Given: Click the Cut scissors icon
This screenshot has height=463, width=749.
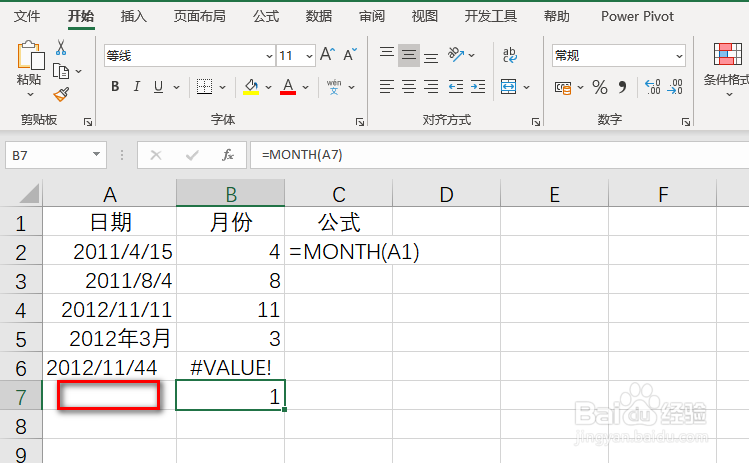Looking at the screenshot, I should (x=61, y=48).
